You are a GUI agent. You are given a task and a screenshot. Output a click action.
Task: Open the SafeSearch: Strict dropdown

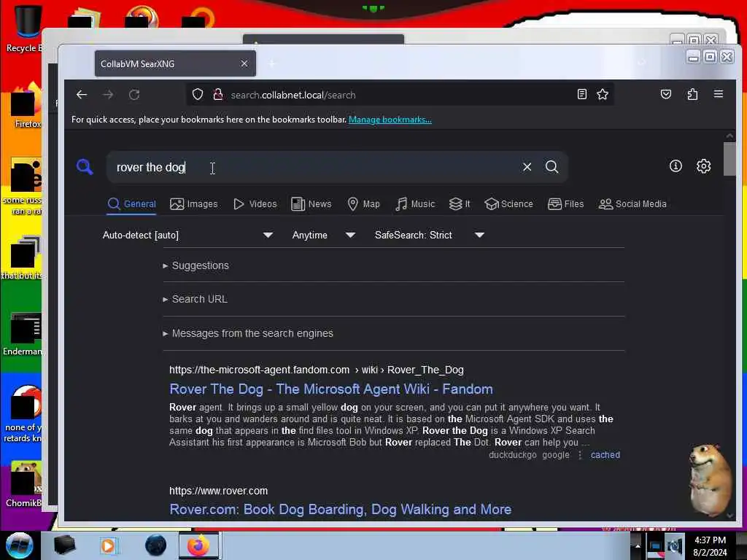(x=429, y=235)
